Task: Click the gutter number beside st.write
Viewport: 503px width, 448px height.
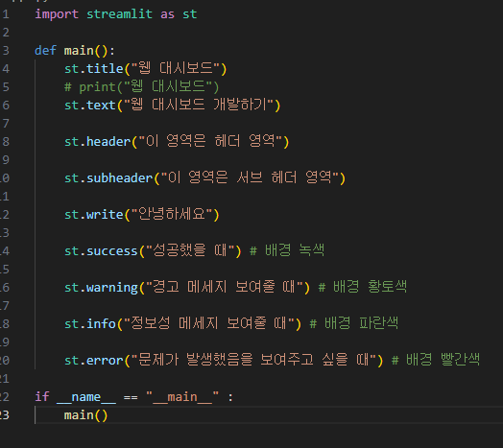Action: (5, 214)
